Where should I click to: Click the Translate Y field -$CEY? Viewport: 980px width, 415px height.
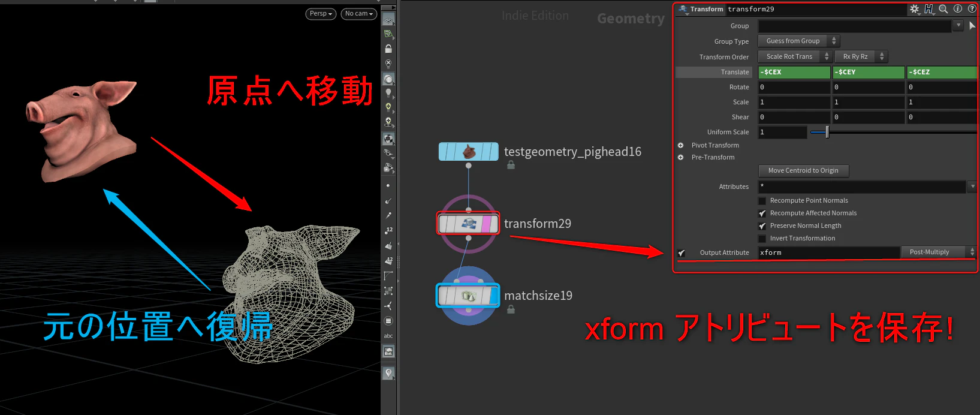pyautogui.click(x=869, y=72)
